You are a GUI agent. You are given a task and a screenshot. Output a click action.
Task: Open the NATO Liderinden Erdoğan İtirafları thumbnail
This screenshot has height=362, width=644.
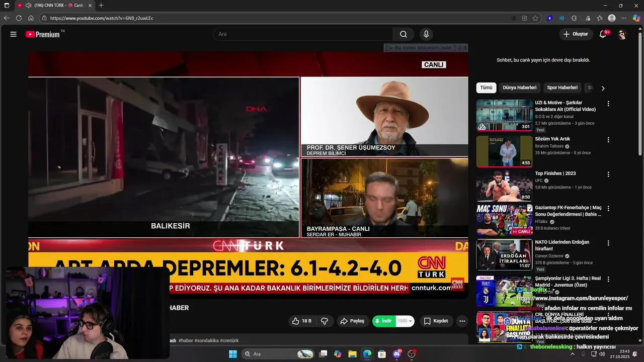504,254
